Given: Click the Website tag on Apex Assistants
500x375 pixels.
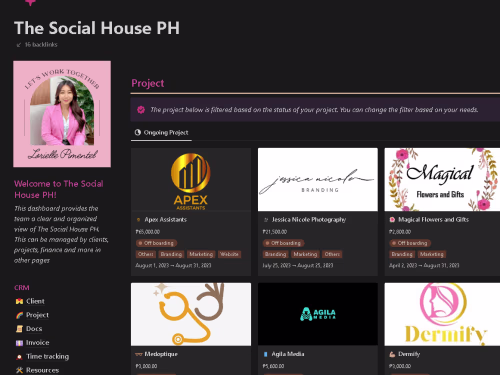Looking at the screenshot, I should [229, 254].
